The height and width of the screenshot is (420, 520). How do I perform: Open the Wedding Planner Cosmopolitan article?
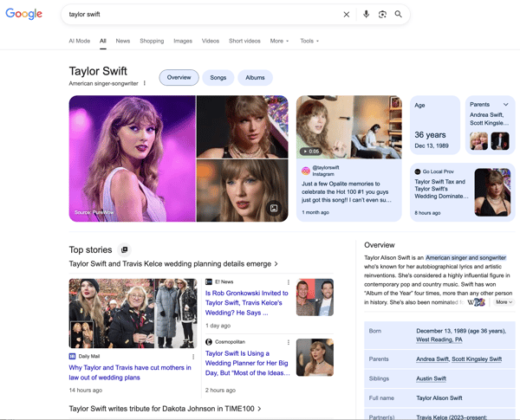click(247, 363)
